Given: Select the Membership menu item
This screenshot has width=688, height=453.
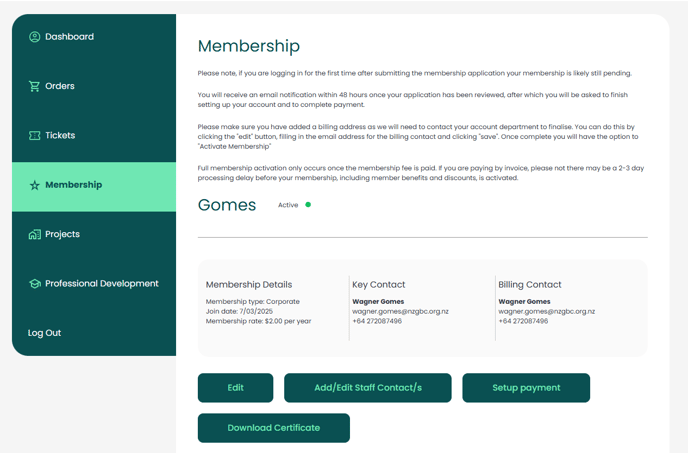Looking at the screenshot, I should tap(73, 185).
